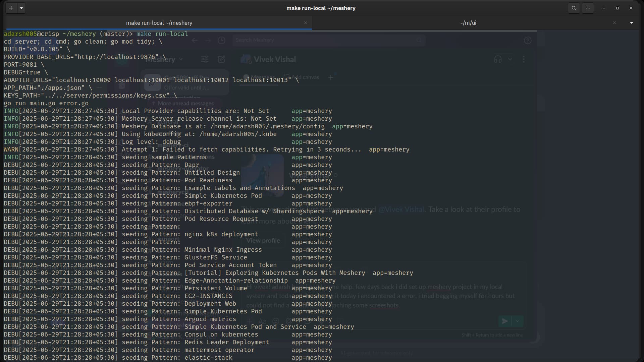
Task: Click 'Meshery Database is at' log line
Action: pos(188,126)
